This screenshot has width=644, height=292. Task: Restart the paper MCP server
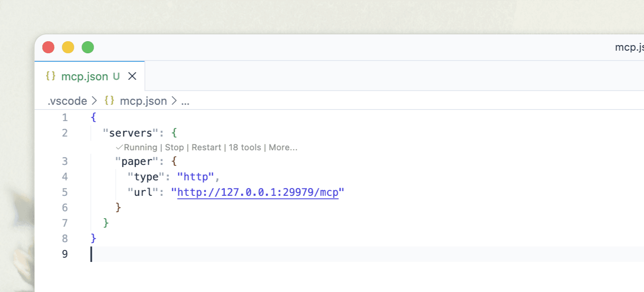coord(206,147)
